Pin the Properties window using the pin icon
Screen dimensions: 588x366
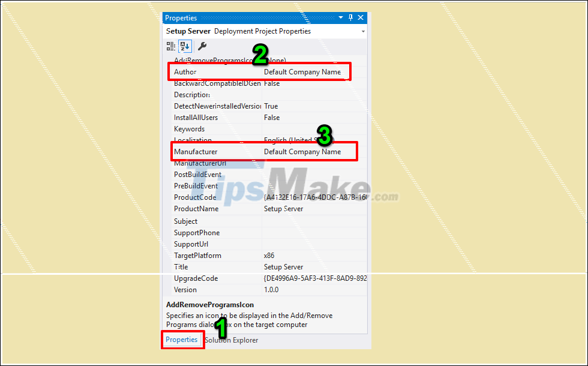[x=350, y=17]
